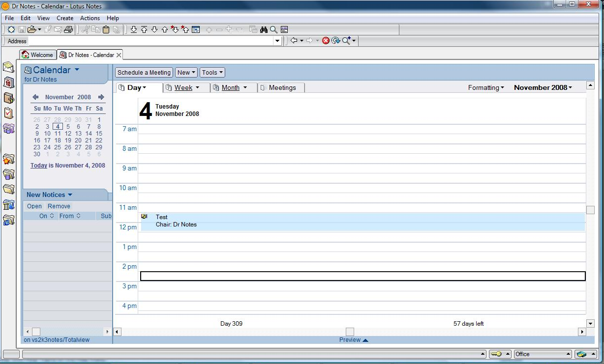This screenshot has height=364, width=604.
Task: Click the Navigate Previous up-arrow toolbar icon
Action: tap(164, 29)
